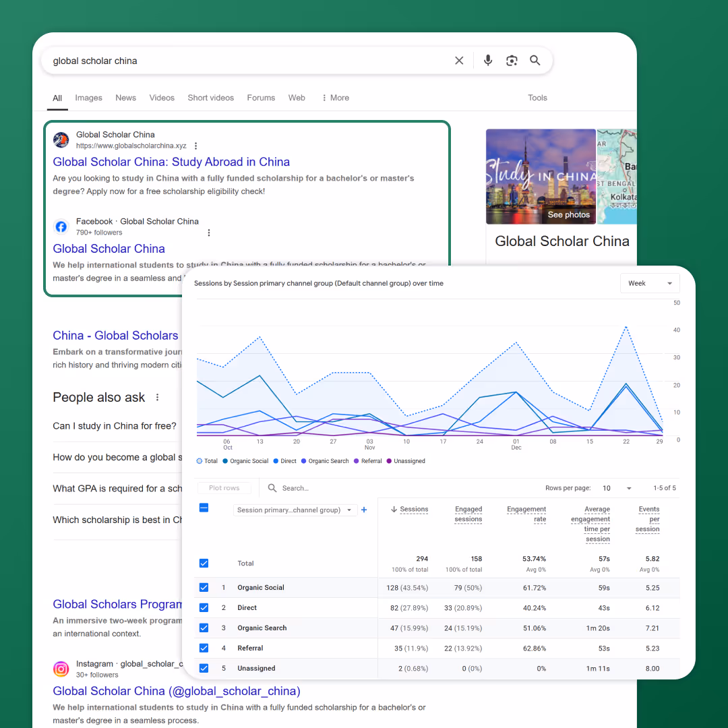Open 'Global Scholar China: Study Abroad in China' link
The image size is (728, 728).
tap(171, 162)
